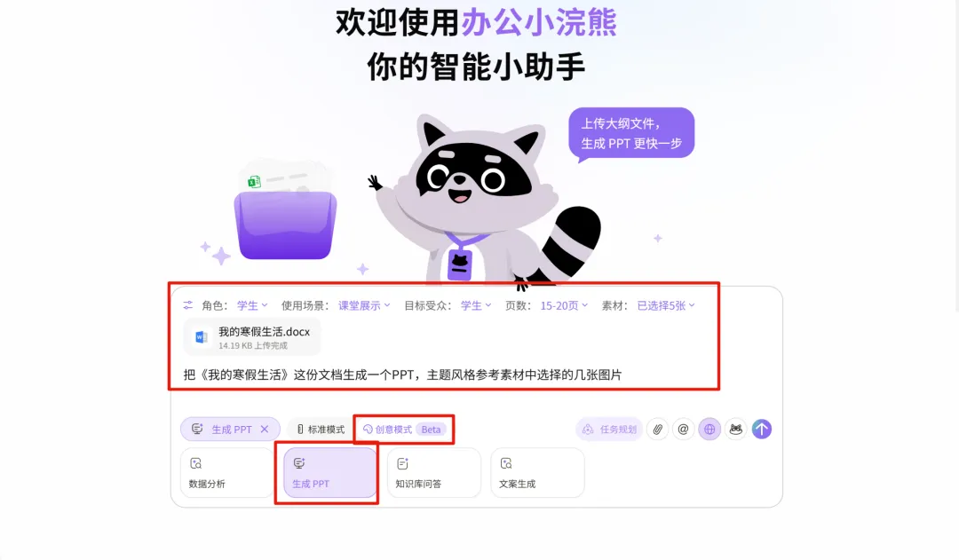The height and width of the screenshot is (560, 959).
Task: Select the 数据分析 card
Action: click(x=226, y=472)
